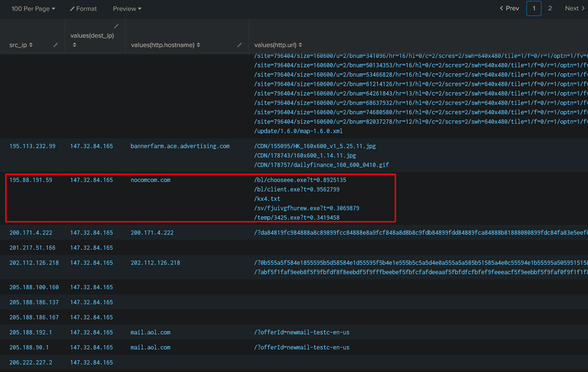Click offerId URL in 205.188.90.1 row
The image size is (588, 372).
pos(302,348)
